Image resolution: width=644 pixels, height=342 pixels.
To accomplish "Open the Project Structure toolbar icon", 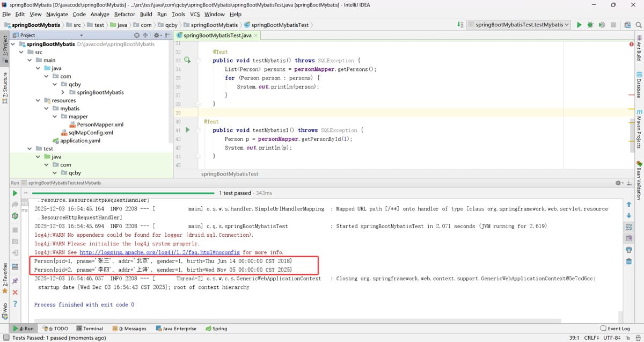I will pyautogui.click(x=627, y=25).
